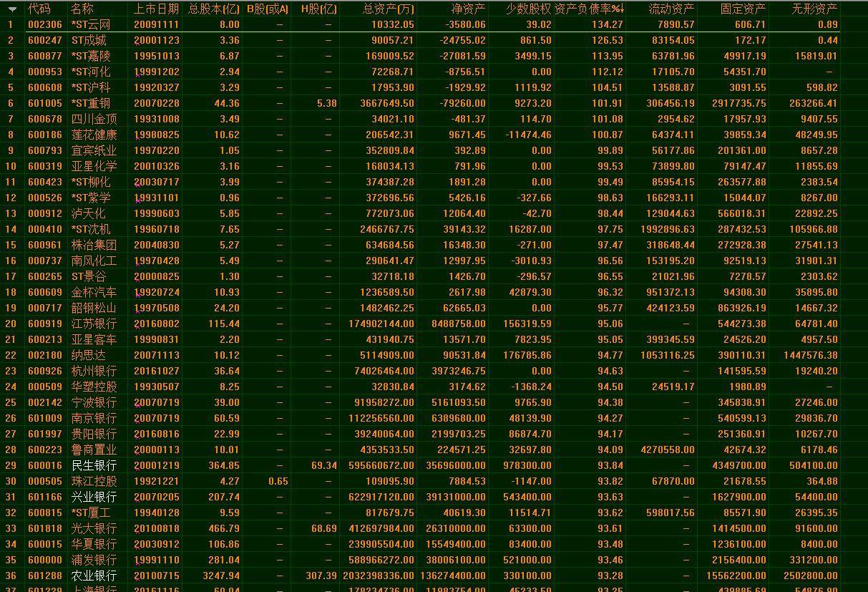Select stock name 农业银行
Screen dimensions: 868x592
94,576
